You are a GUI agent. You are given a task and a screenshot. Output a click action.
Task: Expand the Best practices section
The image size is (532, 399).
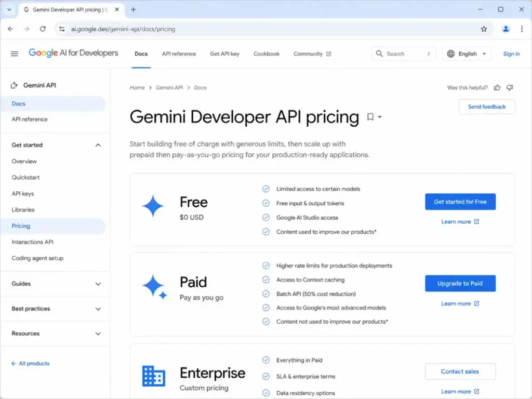[x=98, y=309]
